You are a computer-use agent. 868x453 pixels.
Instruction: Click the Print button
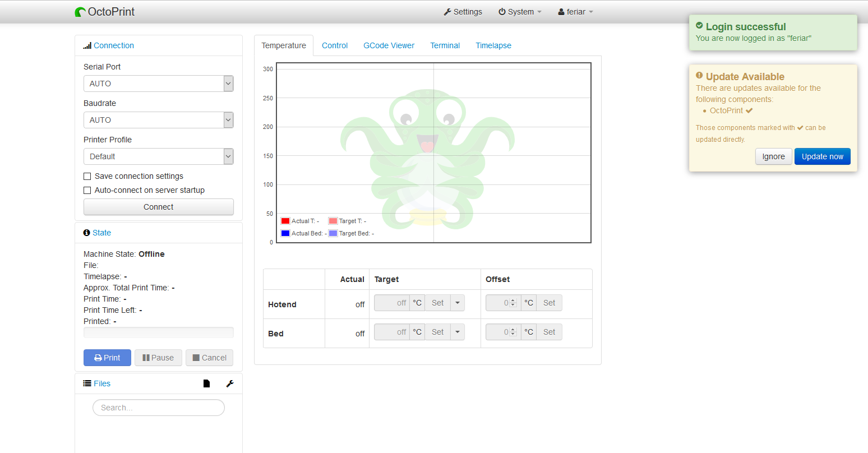click(107, 358)
